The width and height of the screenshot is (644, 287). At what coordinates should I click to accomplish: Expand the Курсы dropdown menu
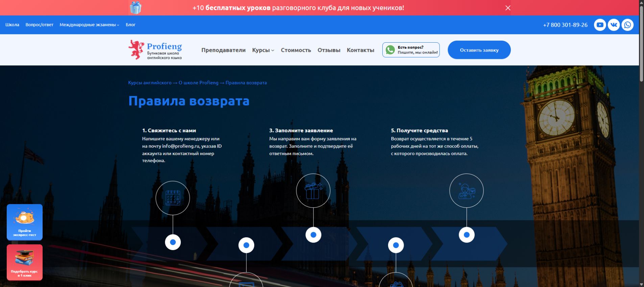tap(263, 50)
